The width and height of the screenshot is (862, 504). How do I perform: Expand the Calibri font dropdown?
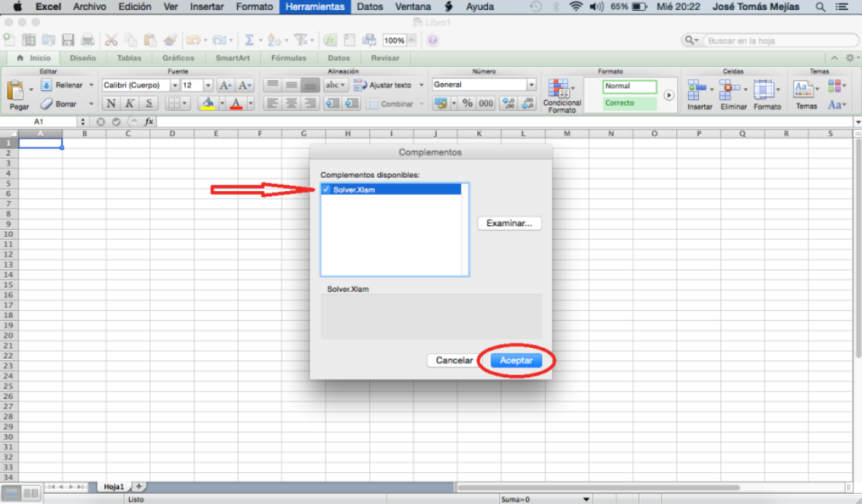coord(175,85)
